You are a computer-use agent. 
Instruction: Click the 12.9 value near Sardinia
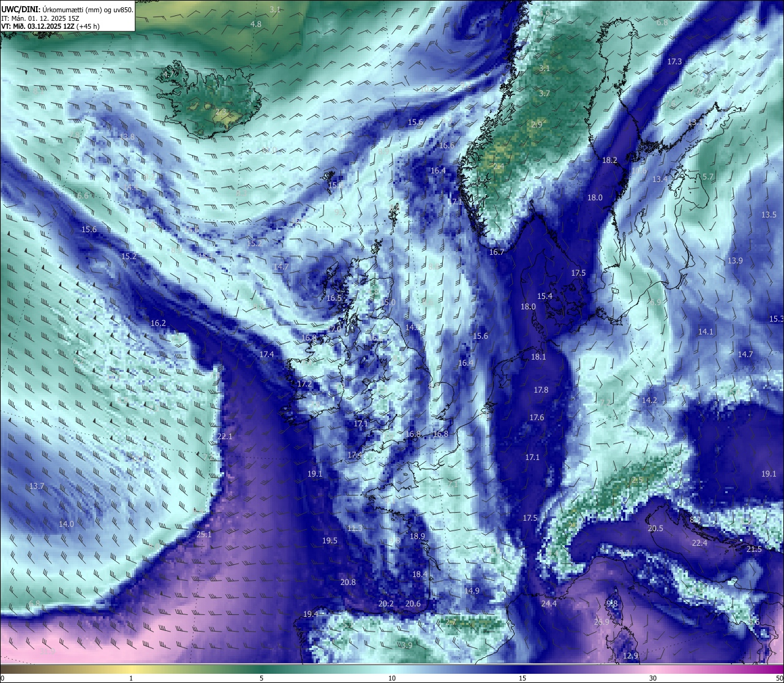630,655
